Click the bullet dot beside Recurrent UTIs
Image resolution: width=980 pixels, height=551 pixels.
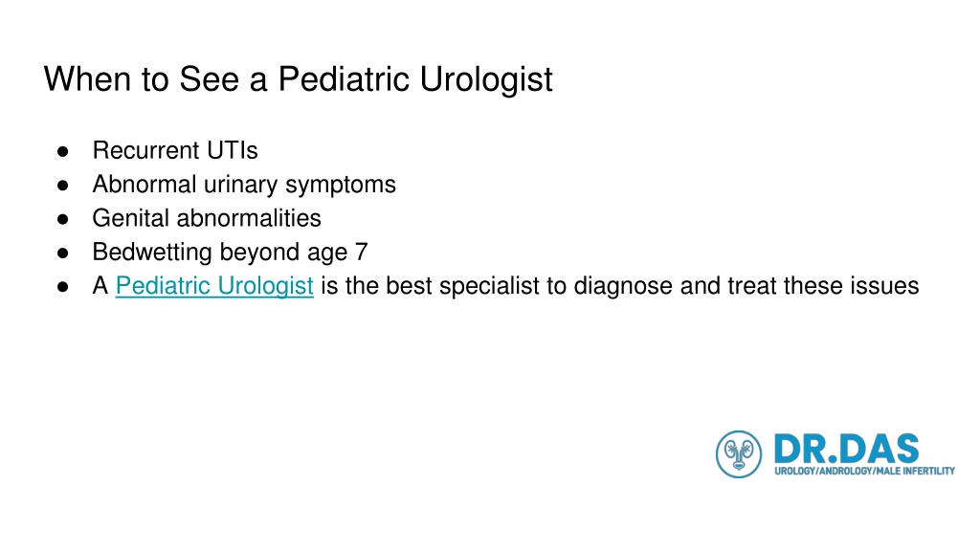62,151
